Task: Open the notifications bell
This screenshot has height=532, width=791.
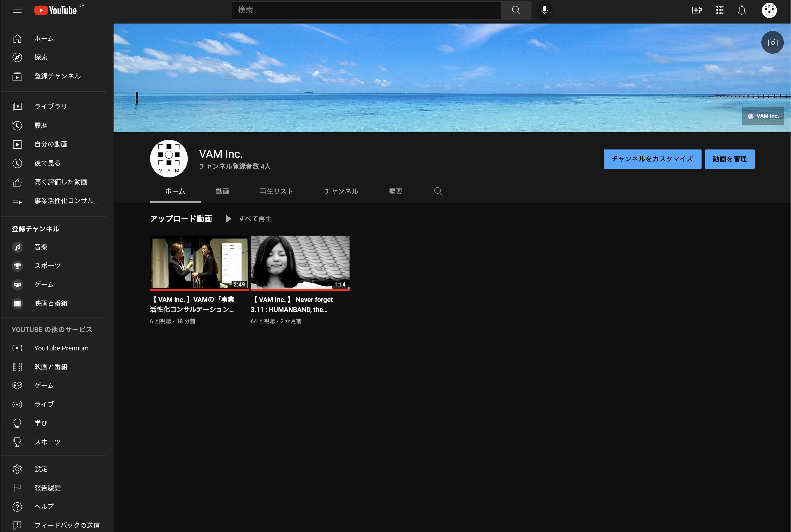Action: 742,10
